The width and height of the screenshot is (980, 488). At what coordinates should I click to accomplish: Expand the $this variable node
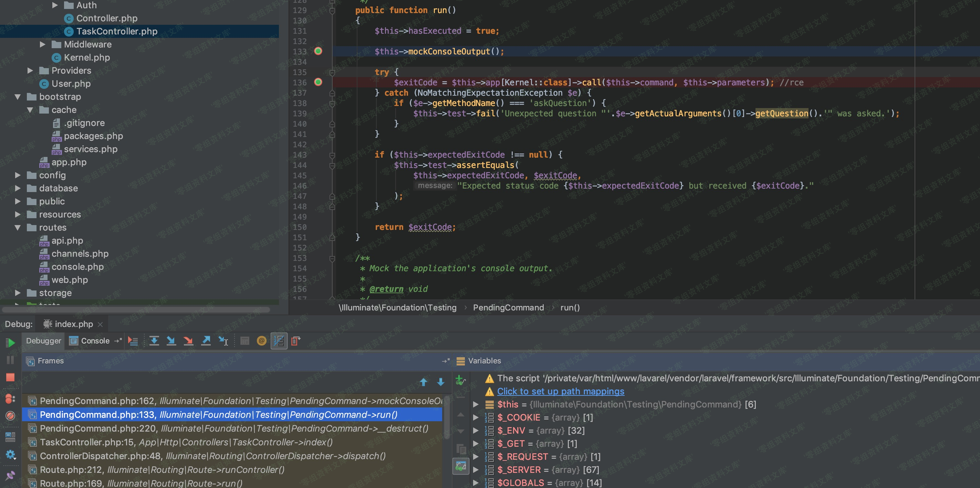tap(476, 404)
